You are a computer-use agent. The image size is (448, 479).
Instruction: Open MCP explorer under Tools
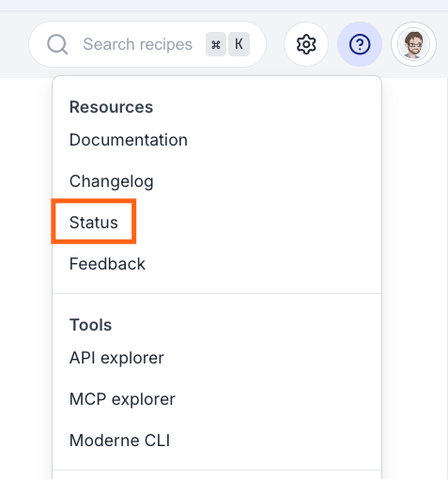pos(122,399)
